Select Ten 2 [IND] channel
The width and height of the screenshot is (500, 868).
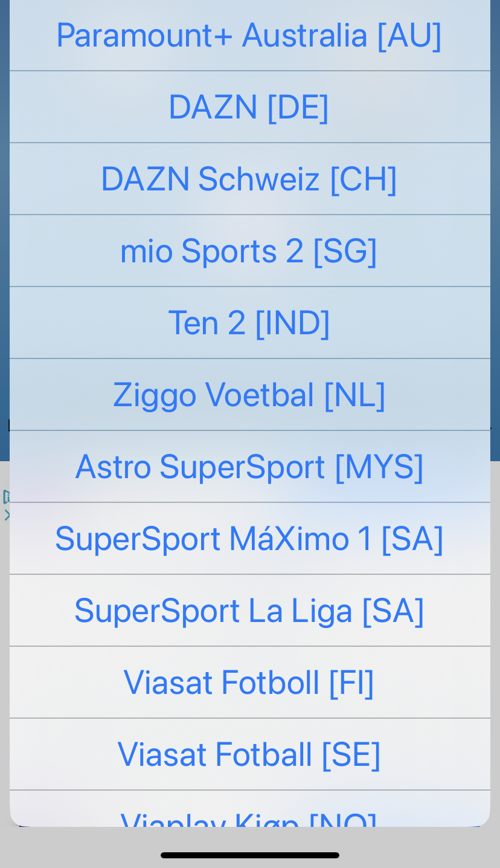(x=249, y=323)
